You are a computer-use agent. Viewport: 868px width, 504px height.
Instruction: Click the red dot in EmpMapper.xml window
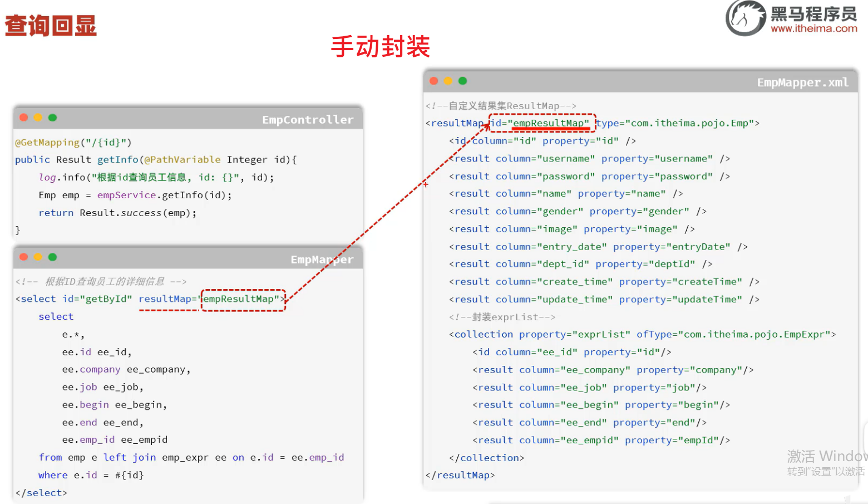[433, 81]
